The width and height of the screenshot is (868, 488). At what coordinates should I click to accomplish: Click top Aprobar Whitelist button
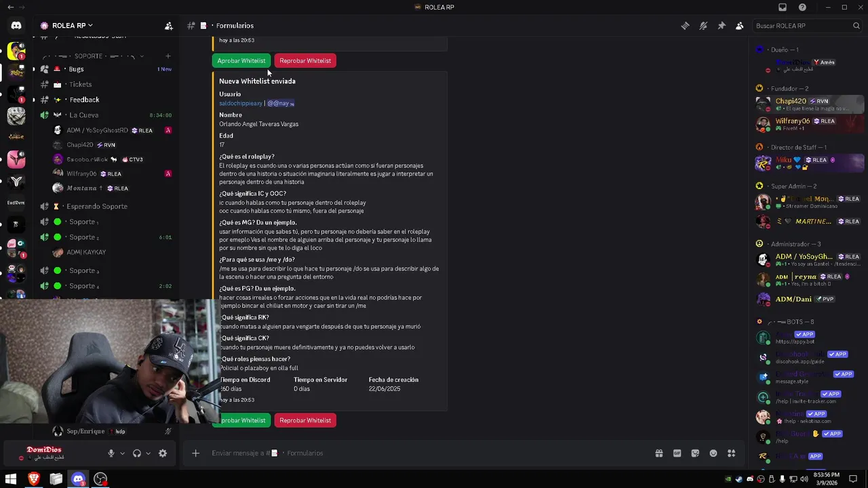click(x=241, y=61)
